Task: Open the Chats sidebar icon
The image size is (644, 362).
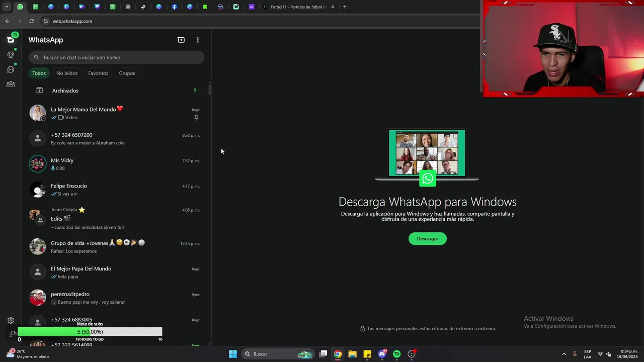Action: pyautogui.click(x=11, y=40)
